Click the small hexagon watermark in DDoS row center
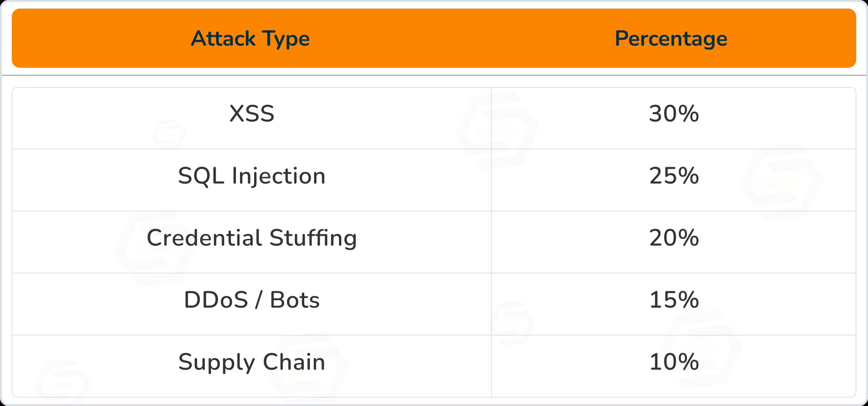 [513, 323]
